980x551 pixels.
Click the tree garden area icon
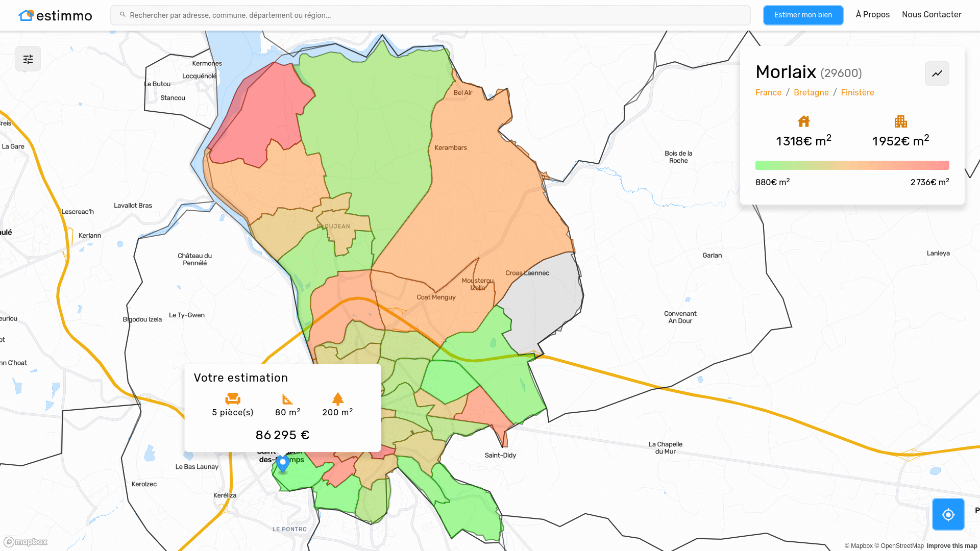point(337,398)
